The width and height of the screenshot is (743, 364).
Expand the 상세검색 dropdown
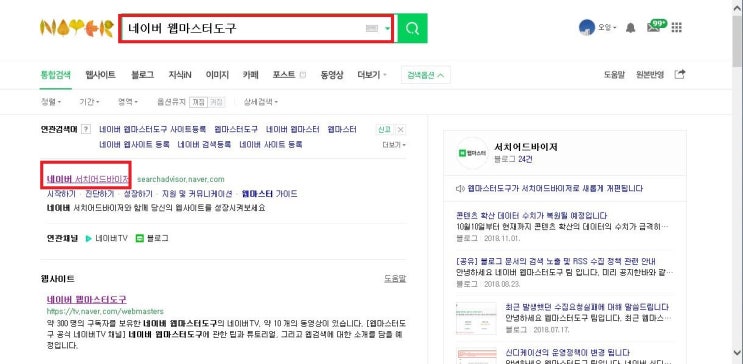[x=261, y=101]
